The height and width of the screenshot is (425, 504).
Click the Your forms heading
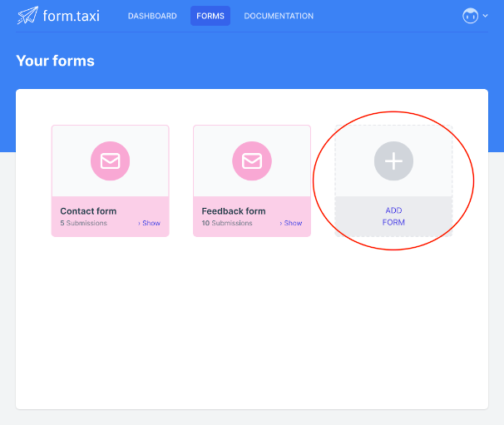coord(55,61)
